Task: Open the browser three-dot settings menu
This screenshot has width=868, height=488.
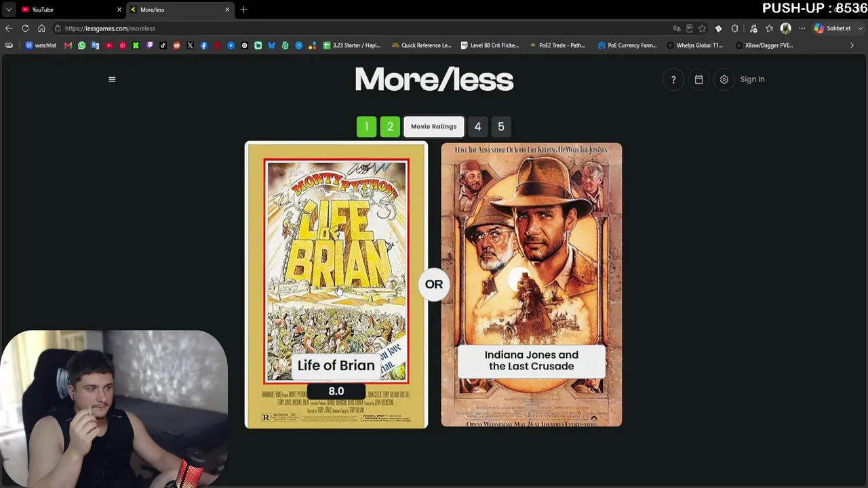Action: (802, 28)
